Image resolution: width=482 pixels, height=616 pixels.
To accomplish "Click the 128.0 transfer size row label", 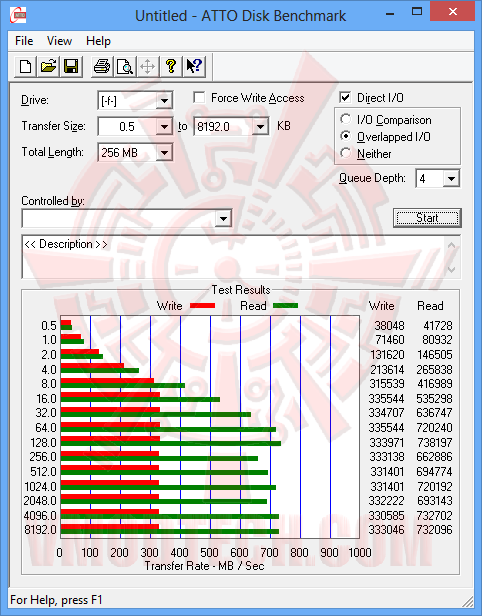I will (43, 443).
